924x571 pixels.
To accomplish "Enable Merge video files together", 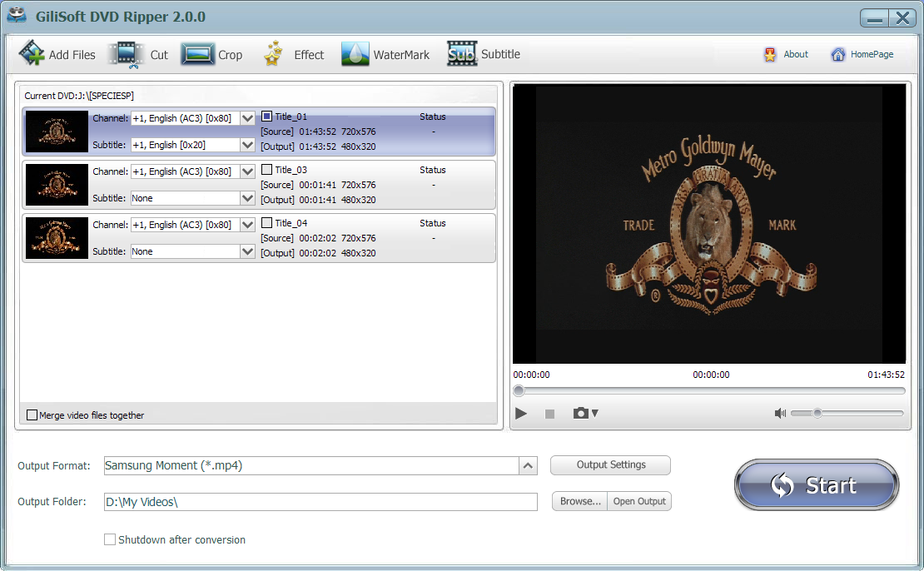I will click(x=31, y=415).
